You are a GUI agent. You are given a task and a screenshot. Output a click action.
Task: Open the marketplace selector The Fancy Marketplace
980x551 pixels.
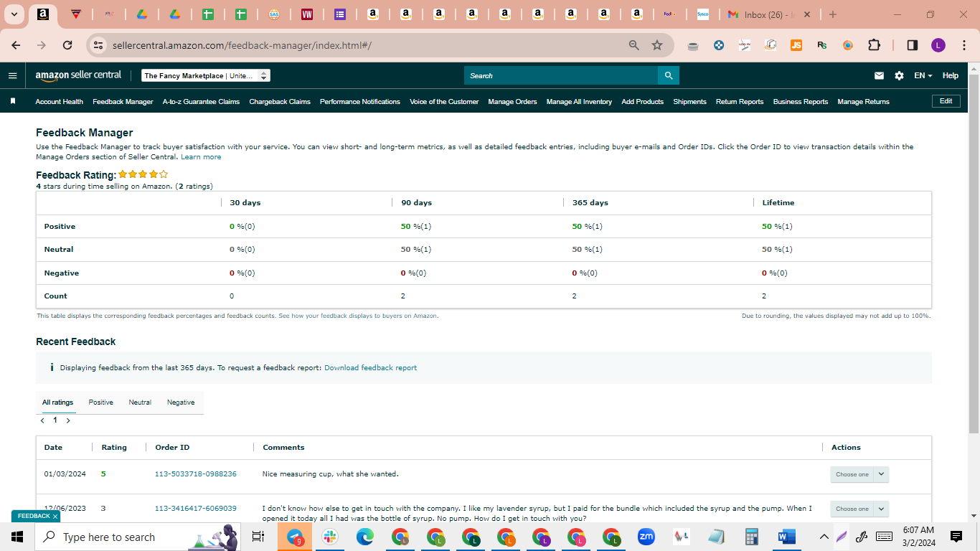(x=206, y=75)
